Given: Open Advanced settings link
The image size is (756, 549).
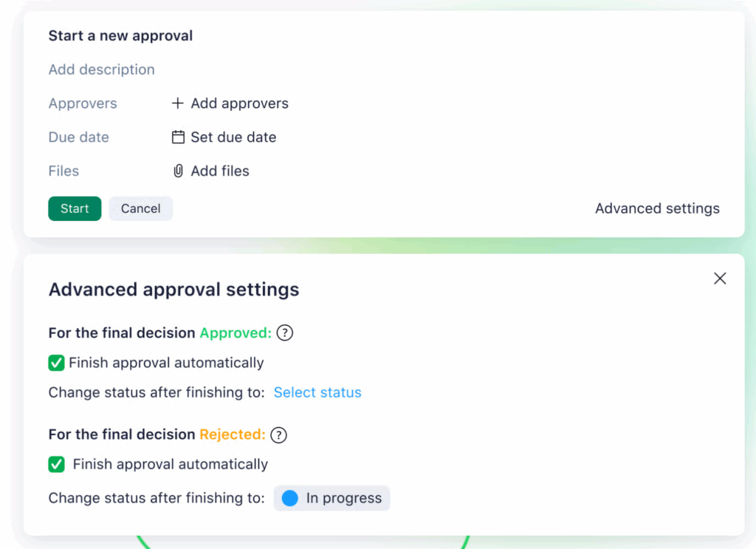Looking at the screenshot, I should point(657,209).
